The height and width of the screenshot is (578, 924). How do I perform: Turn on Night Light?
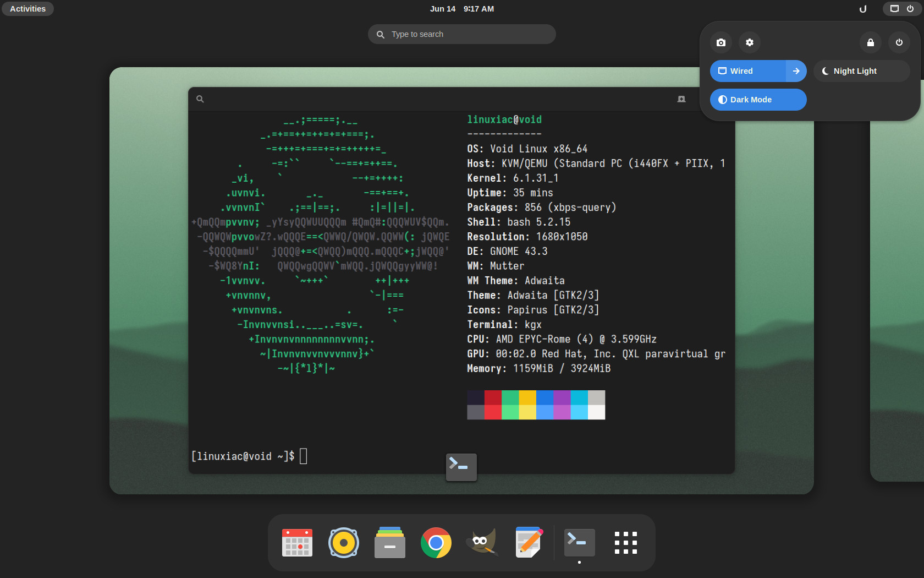point(862,71)
